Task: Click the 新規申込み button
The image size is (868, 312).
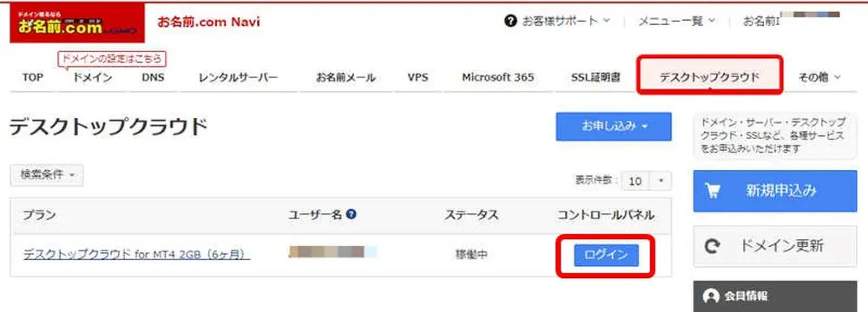Action: click(775, 191)
